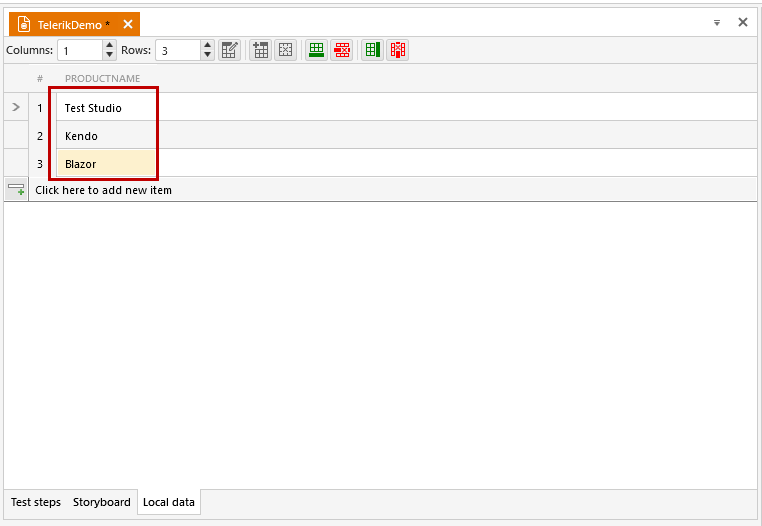The image size is (762, 526).
Task: Click the add new item row icon
Action: tap(17, 189)
